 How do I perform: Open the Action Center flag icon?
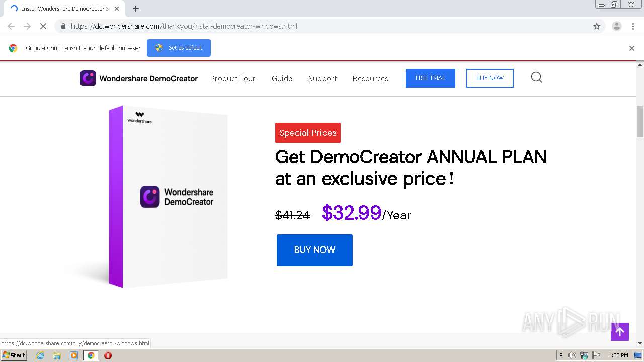click(596, 355)
